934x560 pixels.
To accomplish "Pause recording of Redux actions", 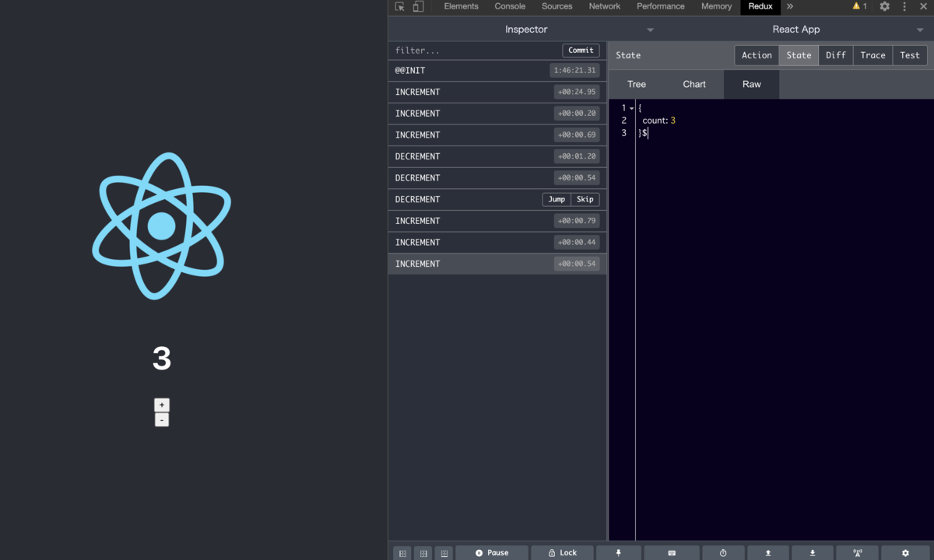I will (x=492, y=553).
